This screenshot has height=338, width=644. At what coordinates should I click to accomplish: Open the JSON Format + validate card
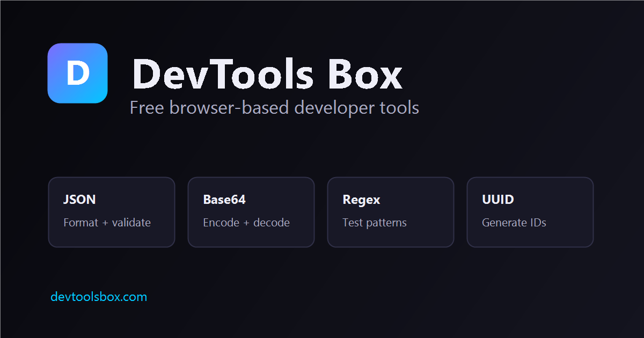point(112,212)
